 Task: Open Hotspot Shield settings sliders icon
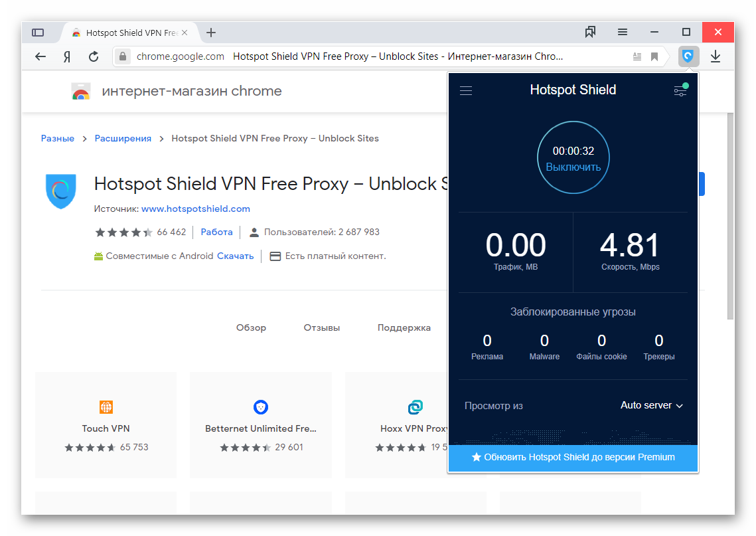680,91
